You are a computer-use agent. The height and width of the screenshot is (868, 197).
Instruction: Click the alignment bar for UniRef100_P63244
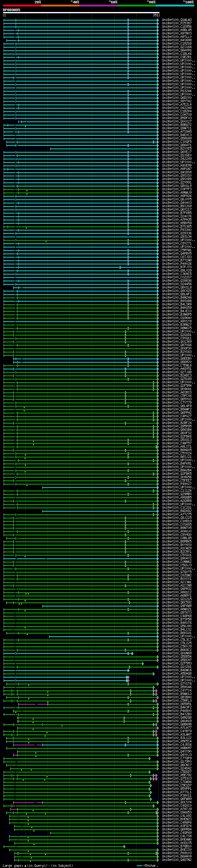(x=81, y=91)
